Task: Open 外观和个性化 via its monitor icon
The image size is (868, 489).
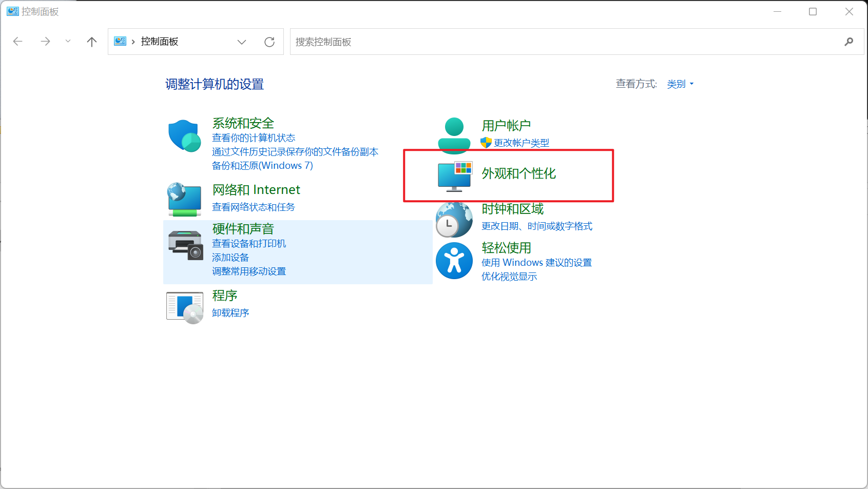Action: pyautogui.click(x=454, y=174)
